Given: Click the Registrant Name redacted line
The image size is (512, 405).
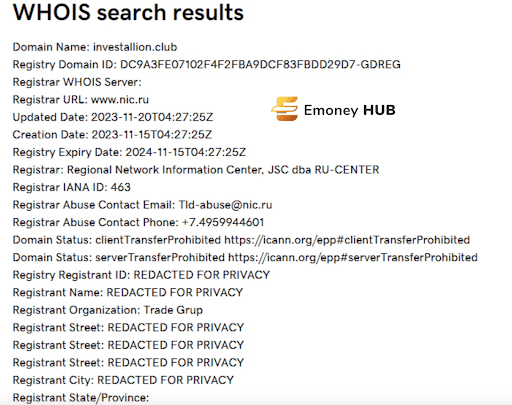Looking at the screenshot, I should click(128, 293).
